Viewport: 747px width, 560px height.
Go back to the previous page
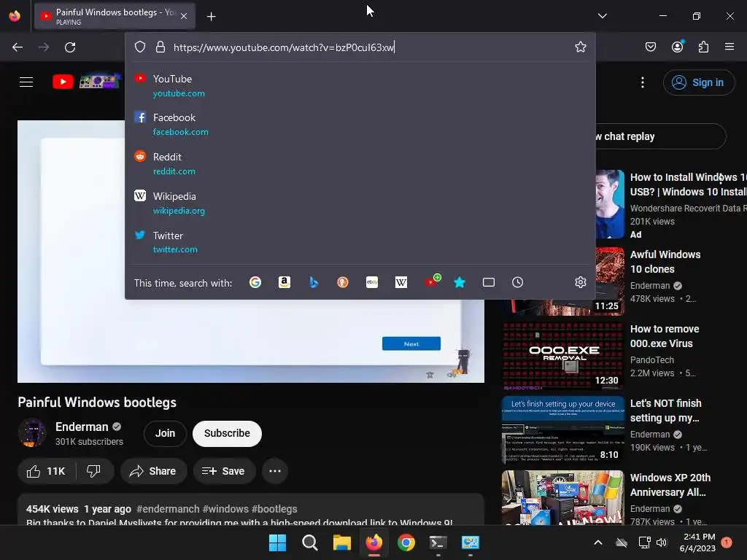(x=18, y=47)
